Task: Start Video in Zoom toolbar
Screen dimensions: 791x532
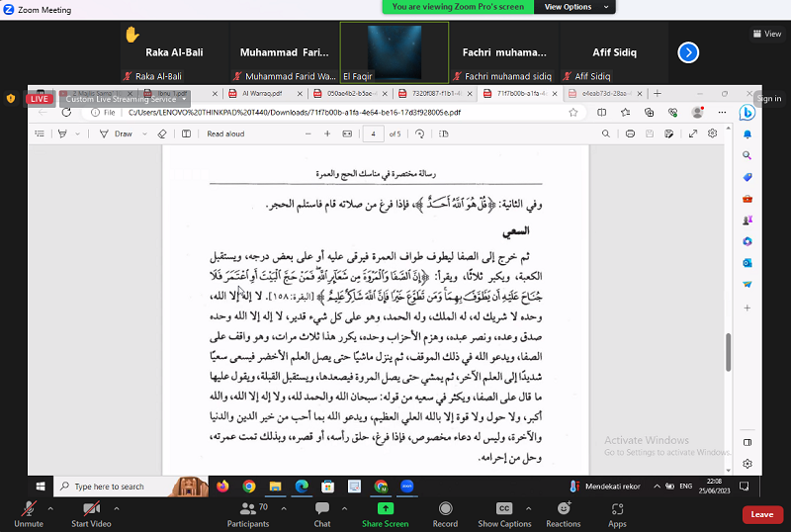Action: point(91,514)
